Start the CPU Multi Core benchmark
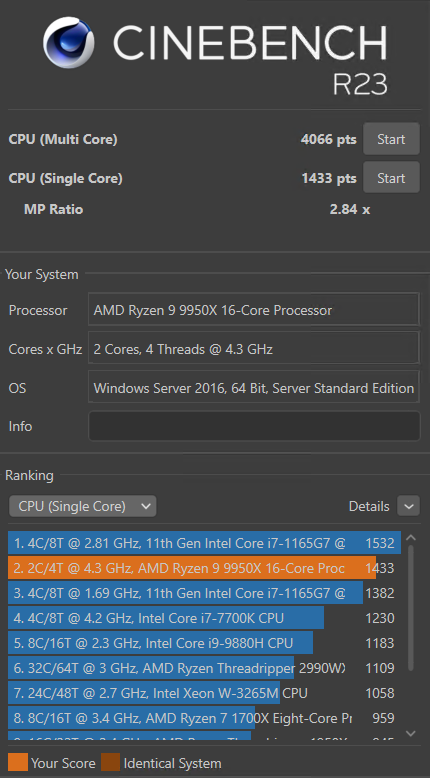 [391, 139]
